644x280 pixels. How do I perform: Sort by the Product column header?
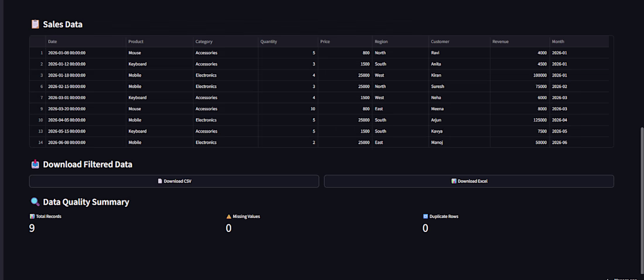(159, 42)
